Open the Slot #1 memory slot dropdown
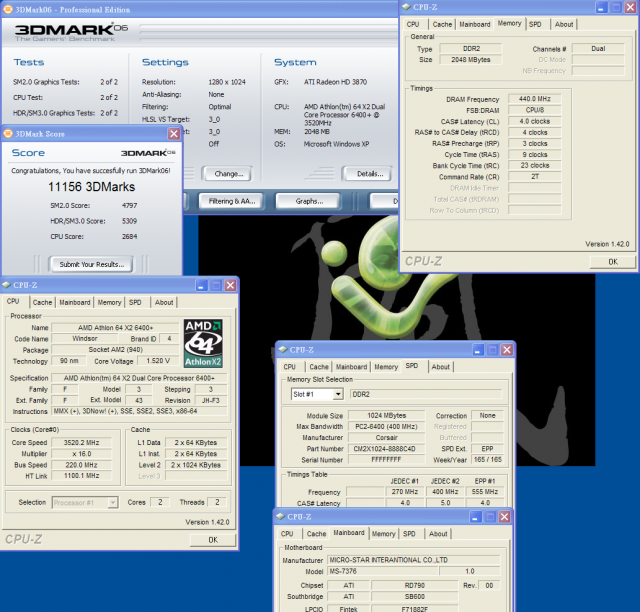The height and width of the screenshot is (612, 640). coord(338,394)
